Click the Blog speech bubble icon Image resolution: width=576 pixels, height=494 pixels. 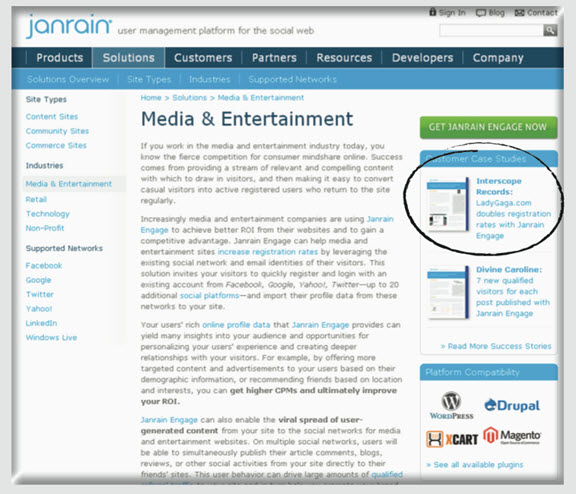click(x=480, y=13)
